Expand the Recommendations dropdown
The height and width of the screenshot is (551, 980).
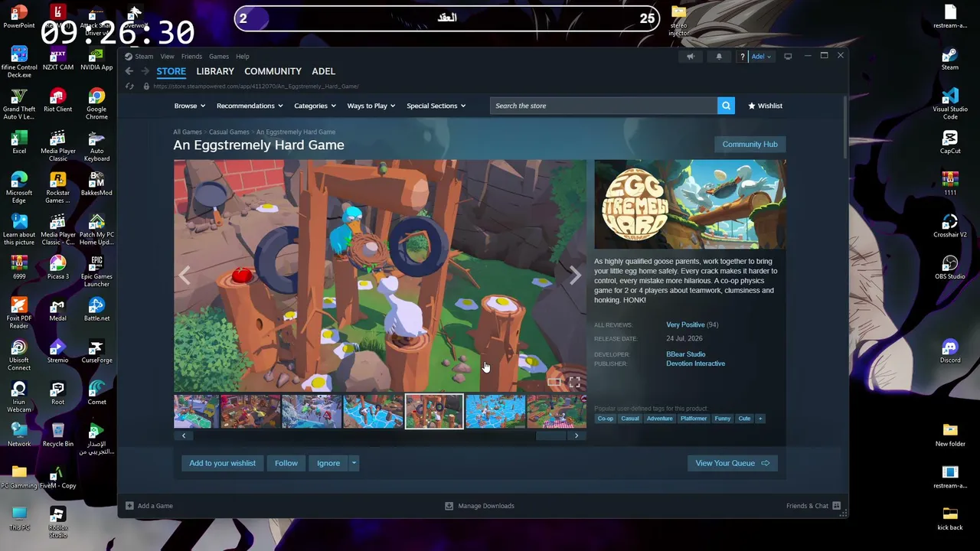click(250, 106)
